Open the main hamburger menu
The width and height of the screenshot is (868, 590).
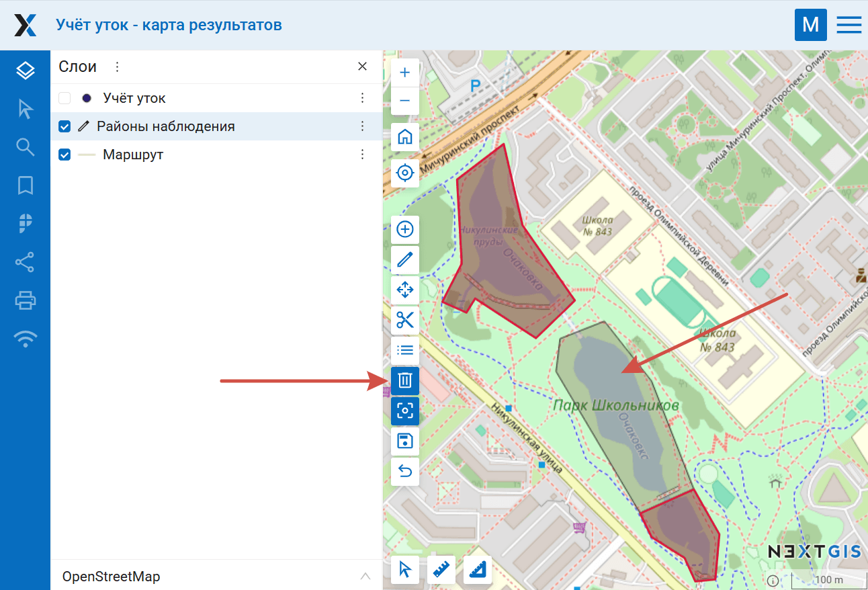849,25
